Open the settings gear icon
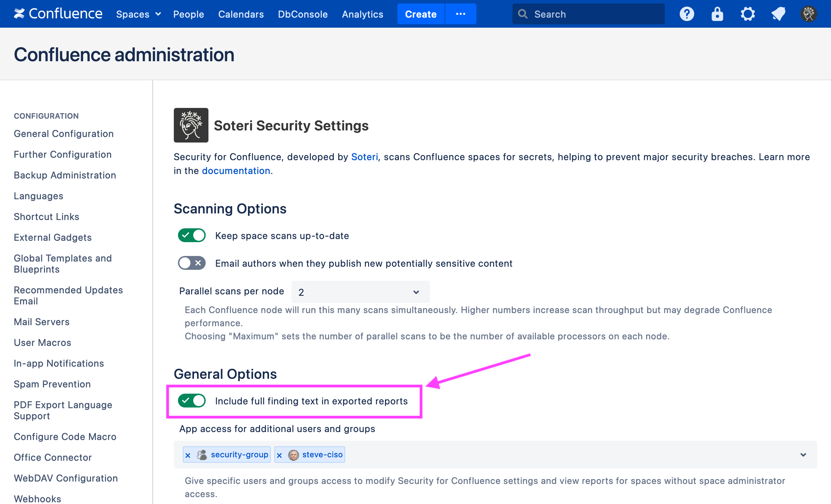 coord(748,14)
